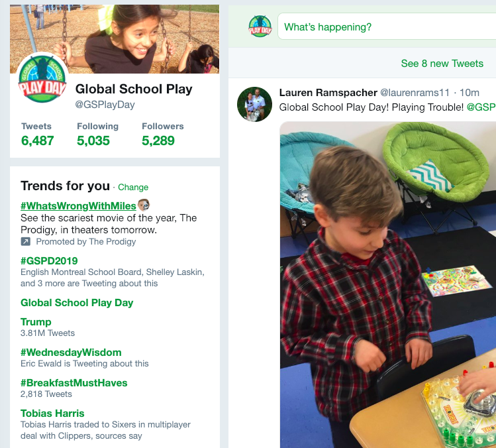Image resolution: width=496 pixels, height=448 pixels.
Task: Open the Trump trending topic
Action: 36,322
